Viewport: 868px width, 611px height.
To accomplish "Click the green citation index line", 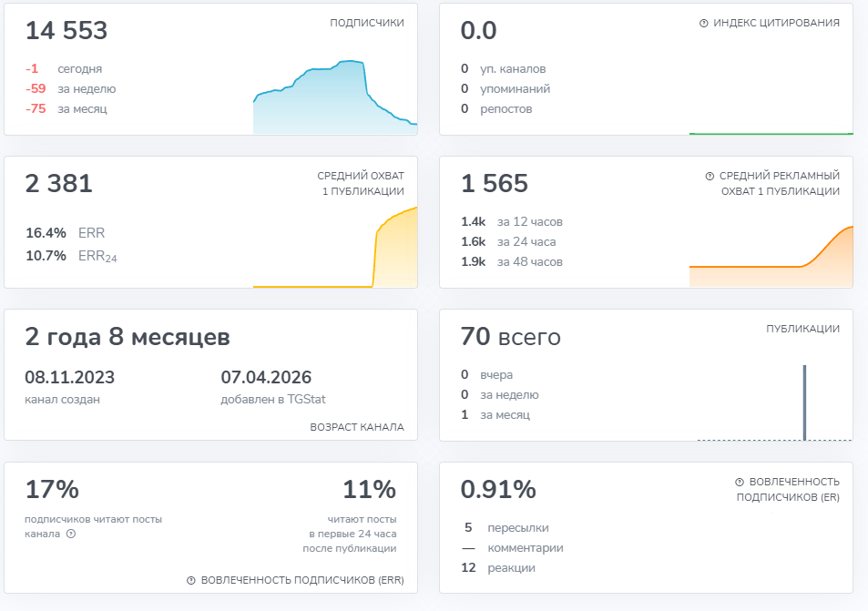I will point(771,133).
